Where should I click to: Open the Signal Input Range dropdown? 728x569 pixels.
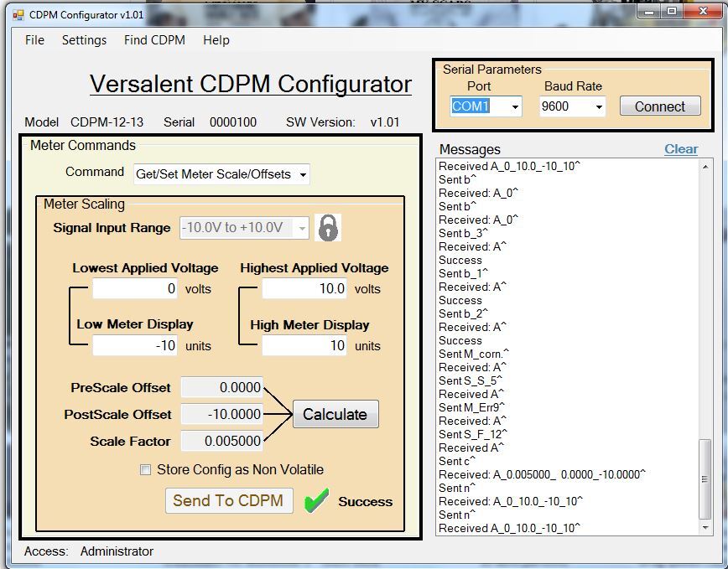302,228
